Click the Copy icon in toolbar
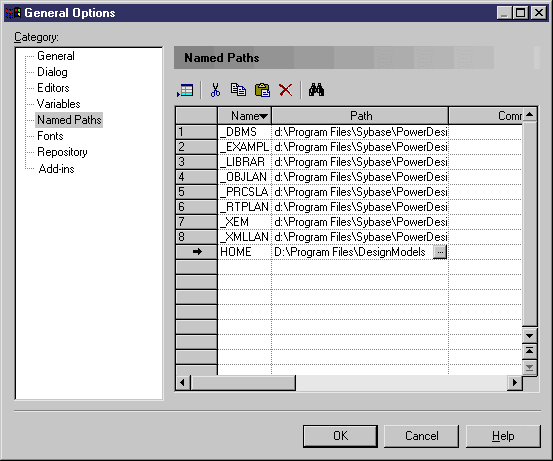 [238, 90]
